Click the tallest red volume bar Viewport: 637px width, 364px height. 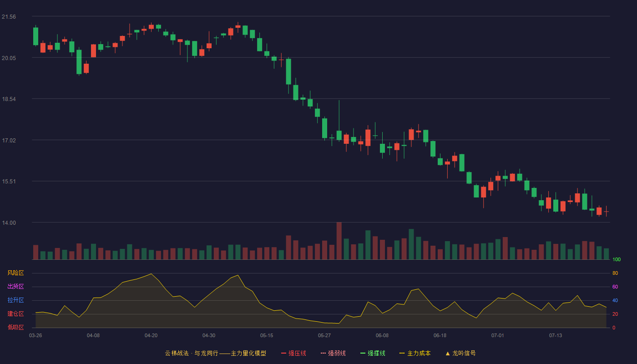point(339,241)
